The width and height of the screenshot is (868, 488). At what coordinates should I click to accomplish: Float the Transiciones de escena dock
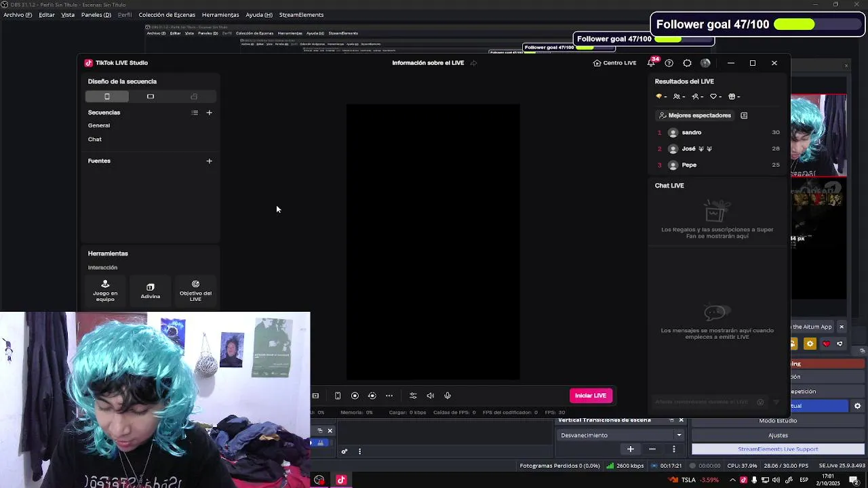tap(671, 420)
